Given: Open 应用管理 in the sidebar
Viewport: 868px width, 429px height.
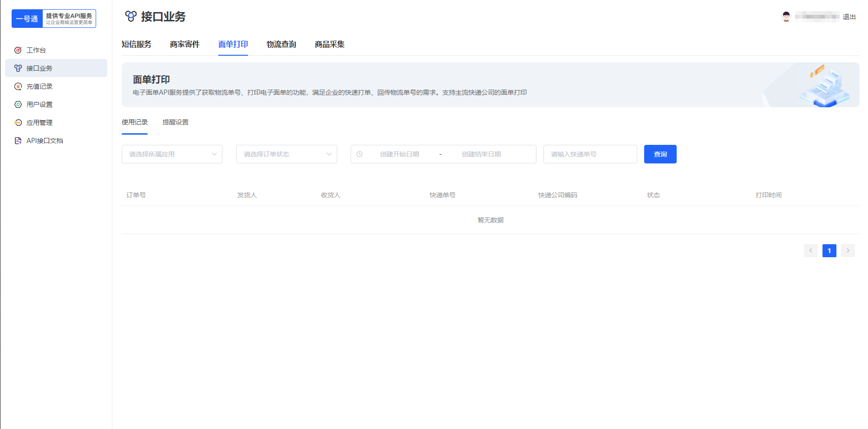Looking at the screenshot, I should coord(56,123).
